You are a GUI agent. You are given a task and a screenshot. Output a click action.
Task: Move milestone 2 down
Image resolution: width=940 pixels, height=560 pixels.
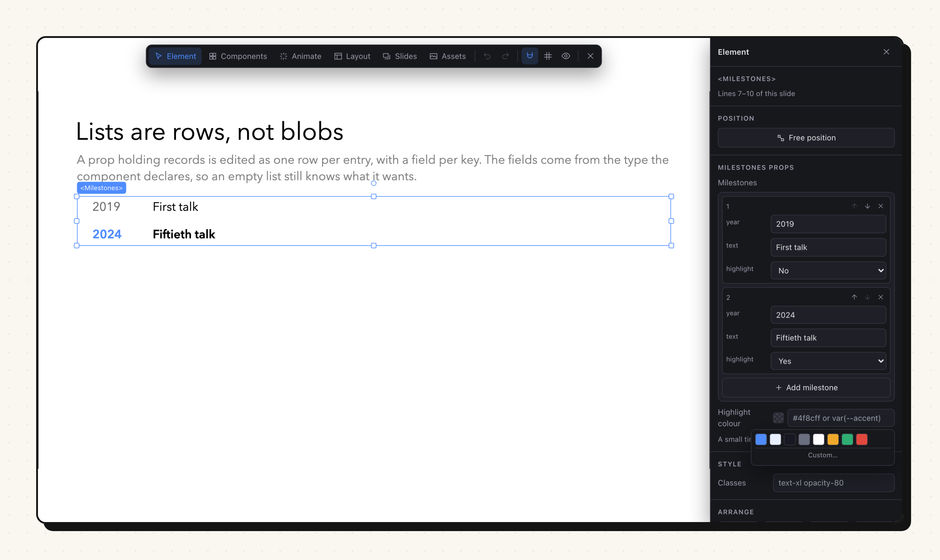[867, 297]
